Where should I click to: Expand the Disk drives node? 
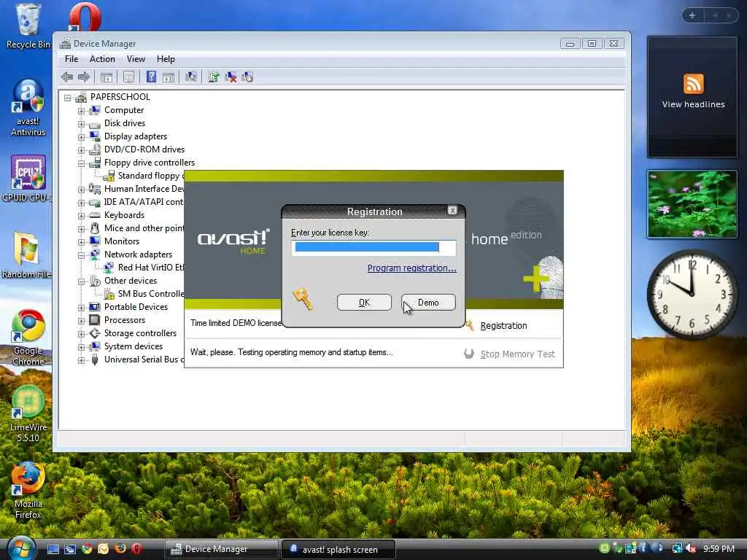tap(82, 124)
